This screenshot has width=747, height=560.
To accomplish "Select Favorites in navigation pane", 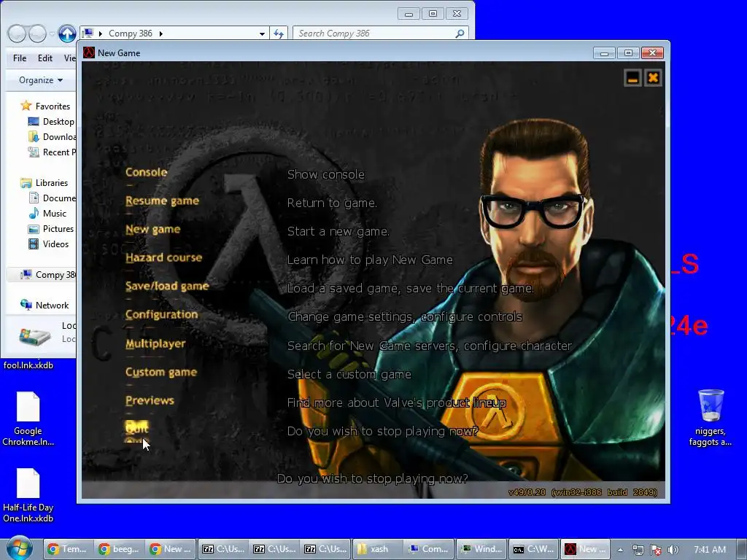I will coord(46,106).
